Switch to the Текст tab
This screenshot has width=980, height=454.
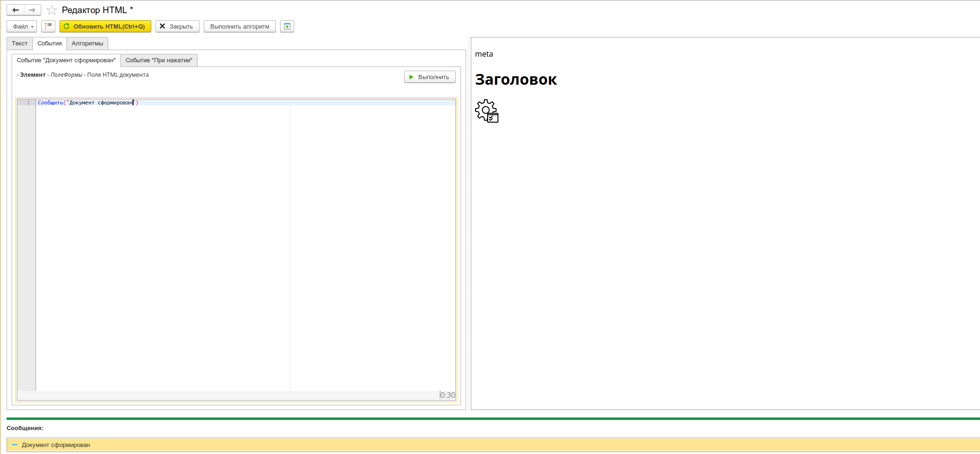[20, 44]
